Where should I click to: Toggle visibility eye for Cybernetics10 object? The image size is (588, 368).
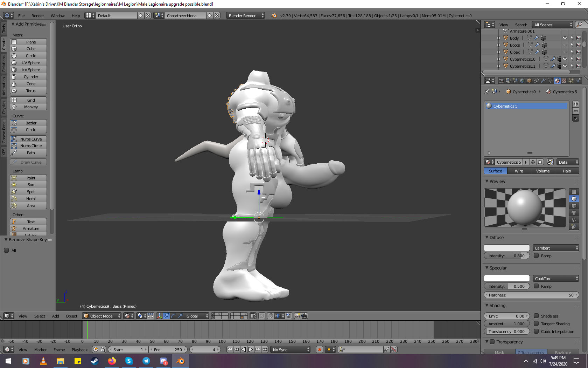click(x=565, y=59)
